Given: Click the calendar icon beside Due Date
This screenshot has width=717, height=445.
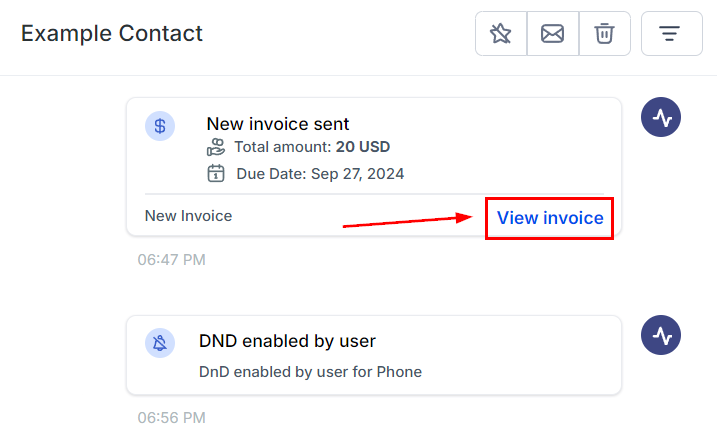Looking at the screenshot, I should tap(216, 174).
